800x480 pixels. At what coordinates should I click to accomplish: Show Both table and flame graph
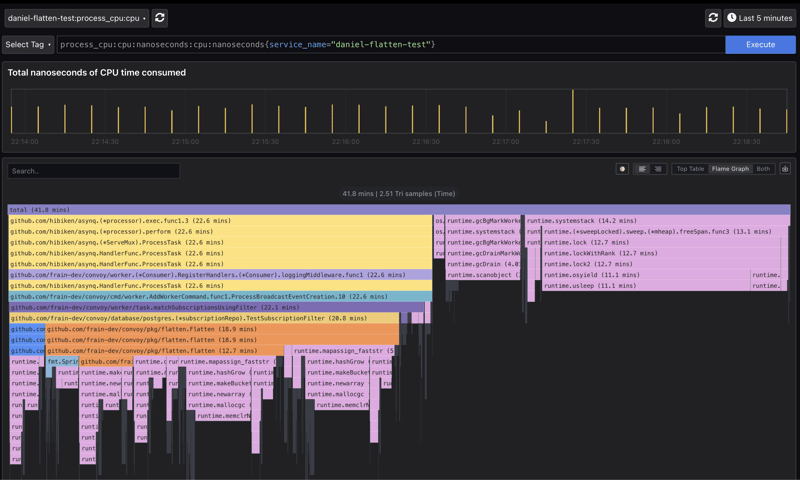coord(763,169)
